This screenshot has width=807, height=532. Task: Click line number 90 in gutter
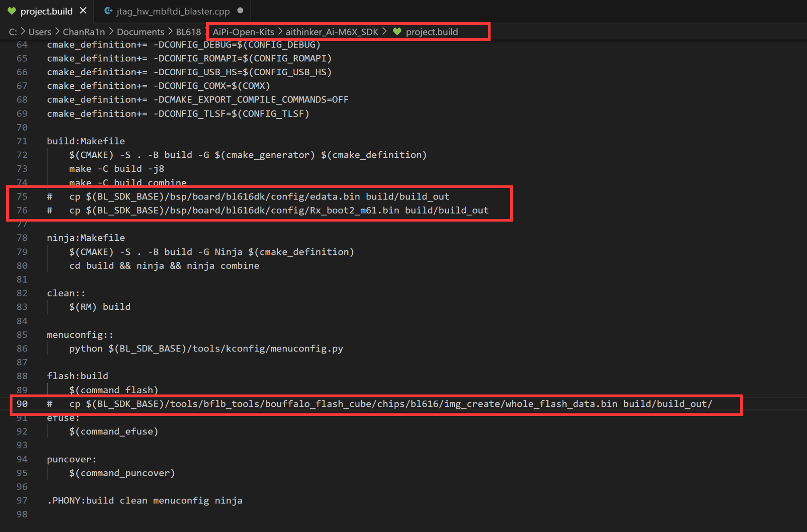point(22,404)
